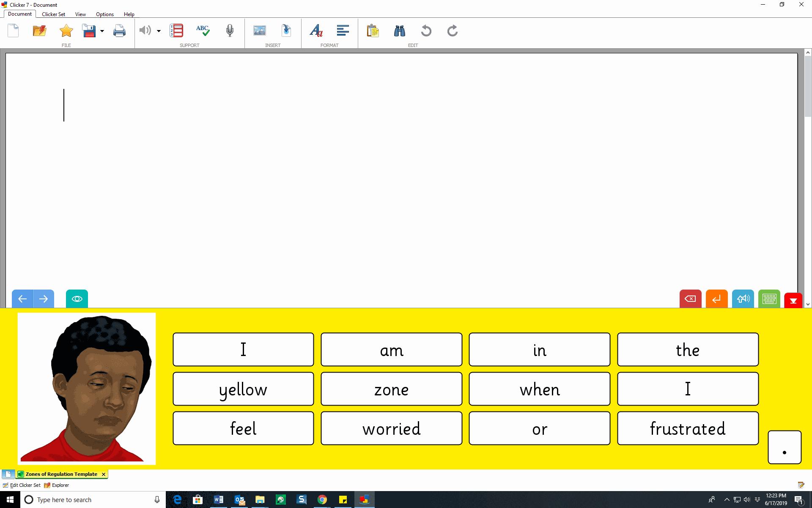Click the red delete word button
The image size is (812, 508).
690,299
